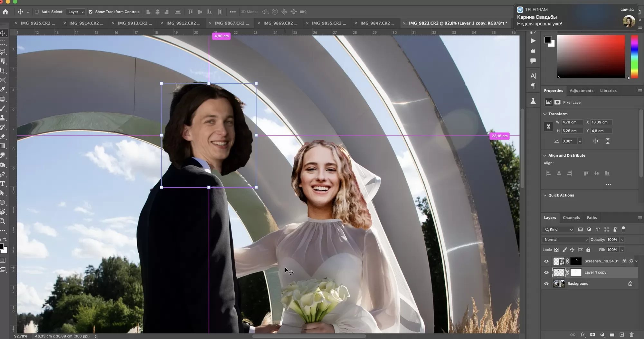This screenshot has height=339, width=644.
Task: Select the Frame tool
Action: click(3, 80)
